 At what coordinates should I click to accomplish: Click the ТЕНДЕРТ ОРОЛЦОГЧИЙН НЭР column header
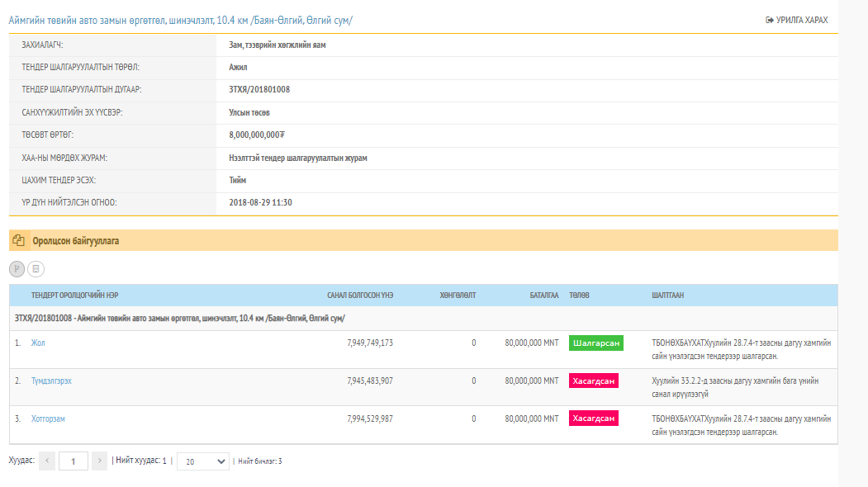coord(80,296)
